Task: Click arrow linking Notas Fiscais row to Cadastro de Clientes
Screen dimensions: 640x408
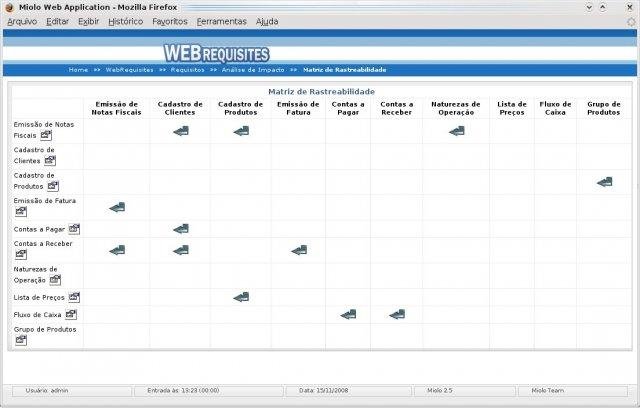Action: pos(181,131)
